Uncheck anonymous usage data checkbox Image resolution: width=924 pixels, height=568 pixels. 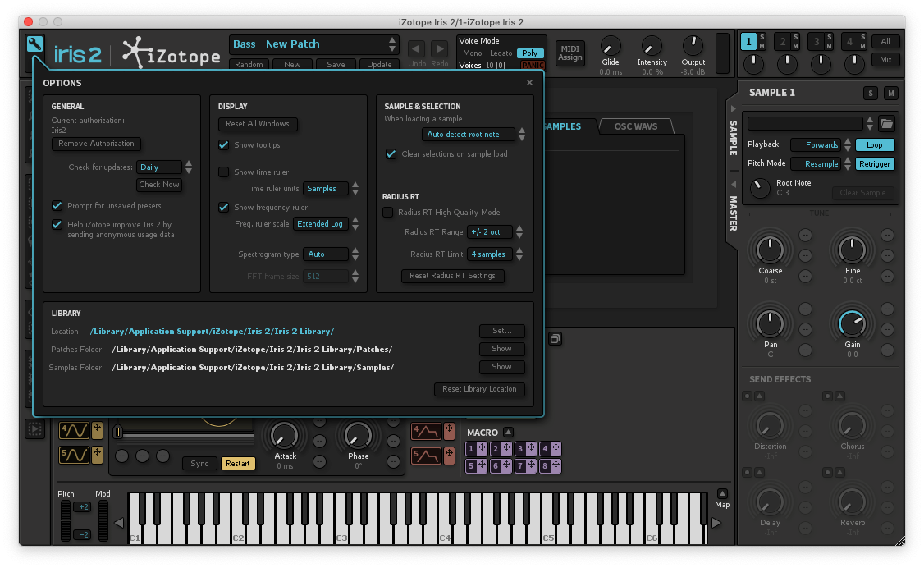coord(57,224)
